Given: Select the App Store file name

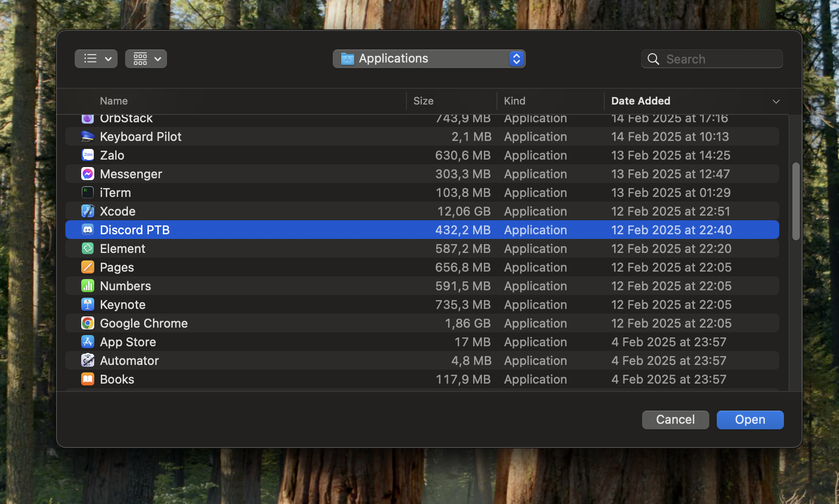Looking at the screenshot, I should pyautogui.click(x=128, y=342).
